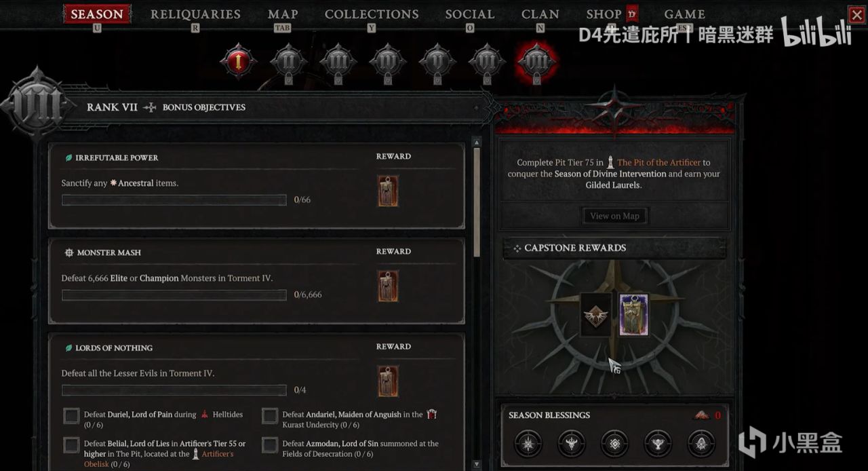Toggle the Defeat Duriel, Lord of Pain checkbox
868x471 pixels.
coord(71,416)
